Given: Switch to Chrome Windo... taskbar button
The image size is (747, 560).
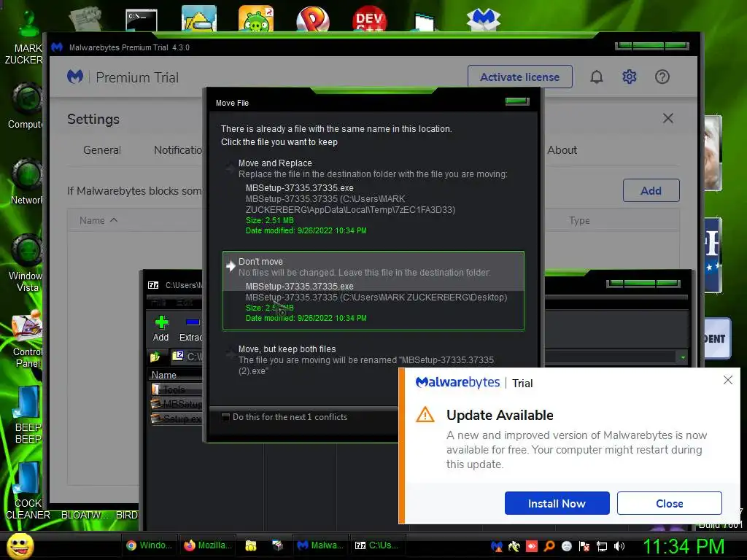Looking at the screenshot, I should point(150,545).
